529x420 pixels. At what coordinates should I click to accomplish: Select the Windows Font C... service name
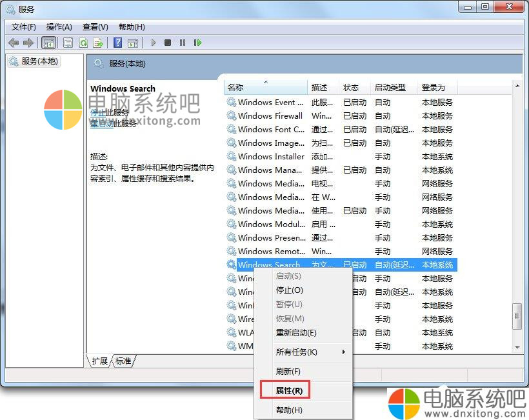pos(271,129)
